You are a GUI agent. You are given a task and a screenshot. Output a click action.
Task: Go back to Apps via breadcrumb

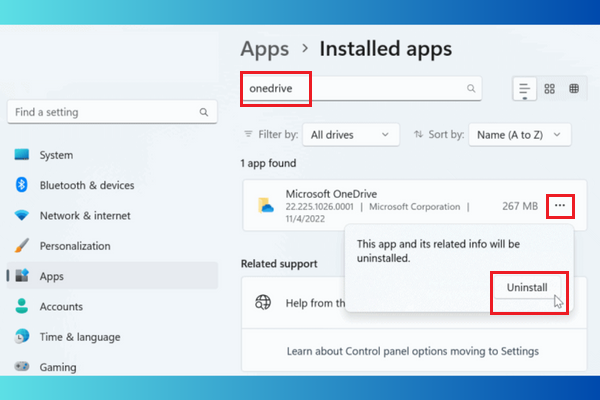(265, 49)
